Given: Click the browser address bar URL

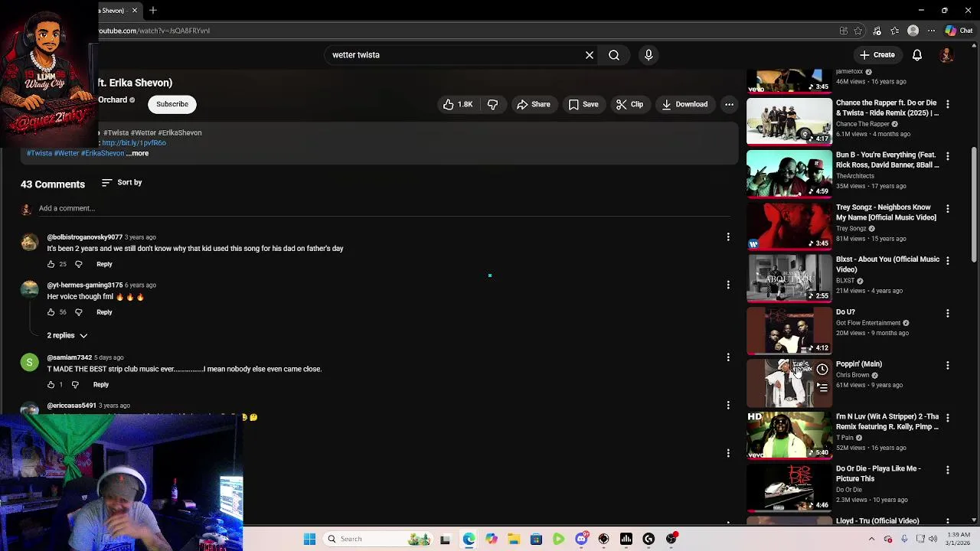Looking at the screenshot, I should 154,31.
